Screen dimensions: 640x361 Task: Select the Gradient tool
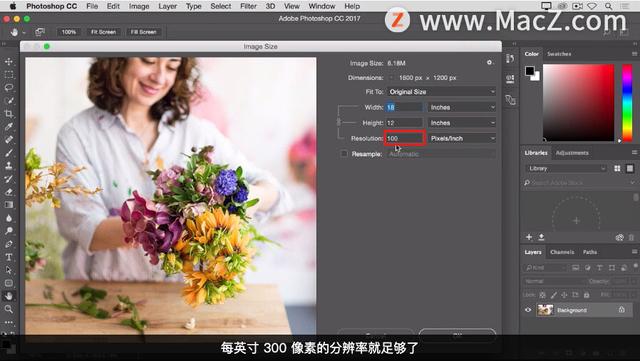coord(9,205)
